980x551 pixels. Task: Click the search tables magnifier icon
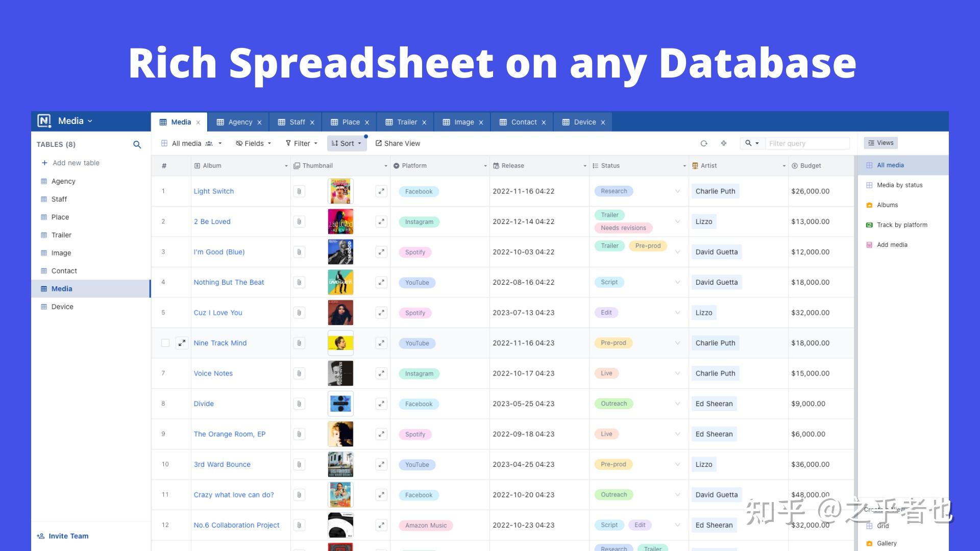point(137,144)
